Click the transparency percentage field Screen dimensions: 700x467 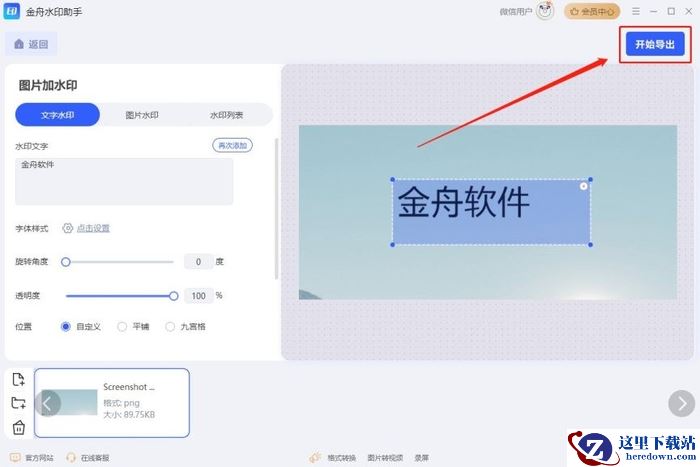(198, 296)
